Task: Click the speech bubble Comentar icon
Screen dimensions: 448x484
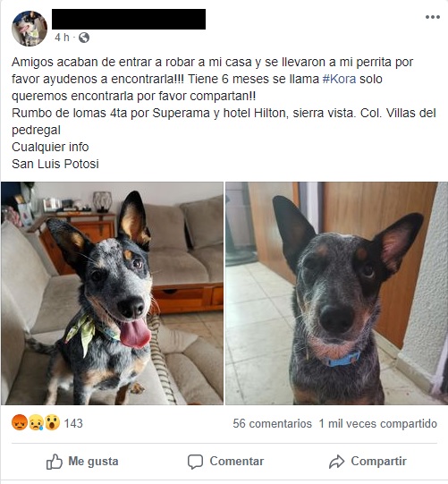Action: (195, 462)
